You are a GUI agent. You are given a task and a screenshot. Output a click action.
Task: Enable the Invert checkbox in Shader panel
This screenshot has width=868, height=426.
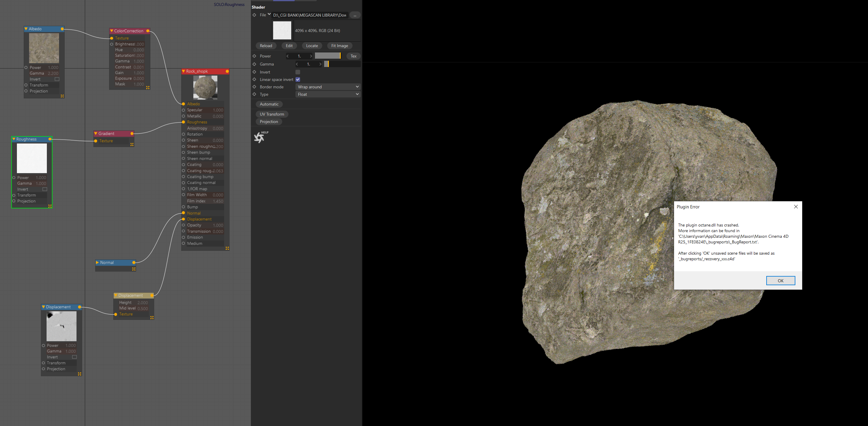pos(297,72)
